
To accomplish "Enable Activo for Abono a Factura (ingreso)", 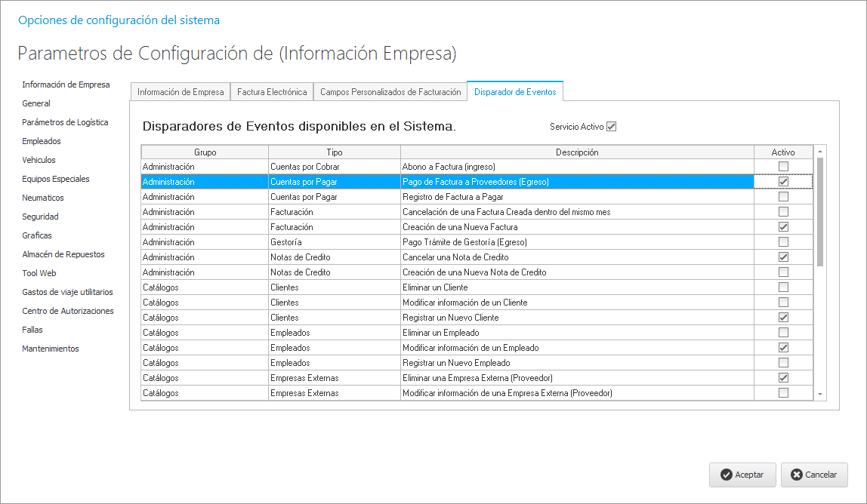I will point(783,167).
